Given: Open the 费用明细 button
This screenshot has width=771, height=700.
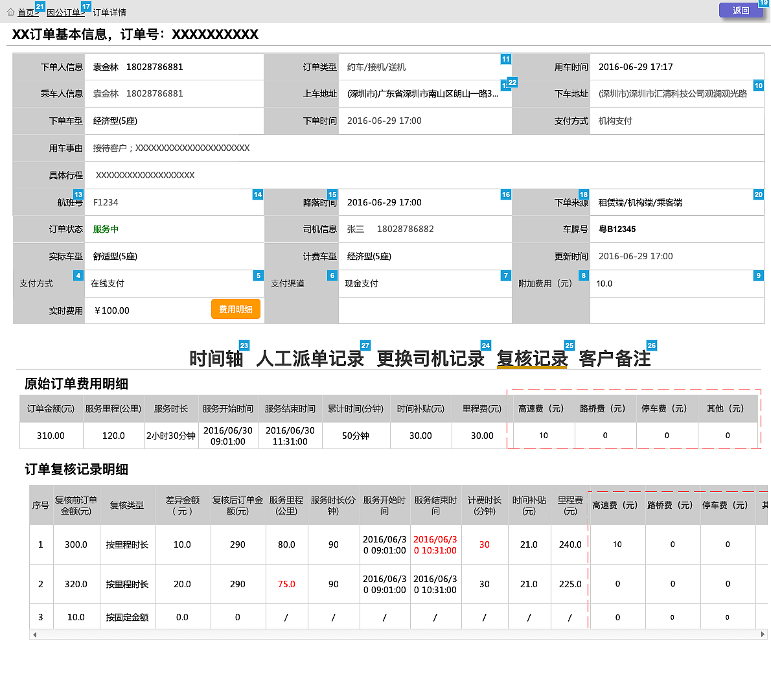Looking at the screenshot, I should click(236, 309).
